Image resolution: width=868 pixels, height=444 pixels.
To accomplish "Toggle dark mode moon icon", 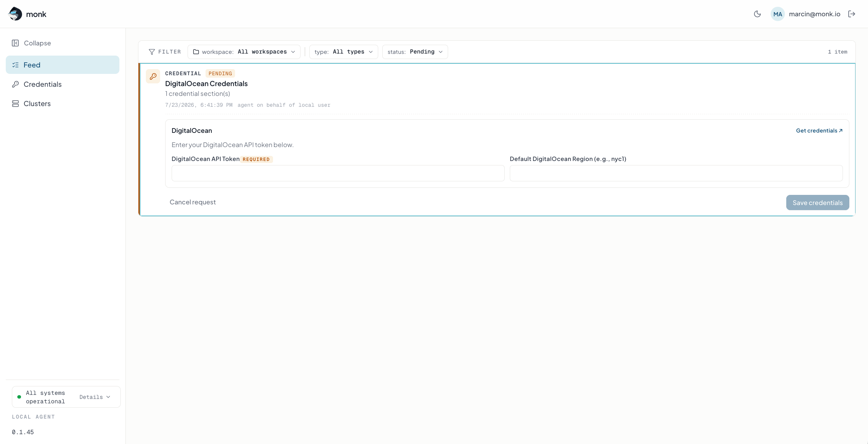I will point(757,14).
